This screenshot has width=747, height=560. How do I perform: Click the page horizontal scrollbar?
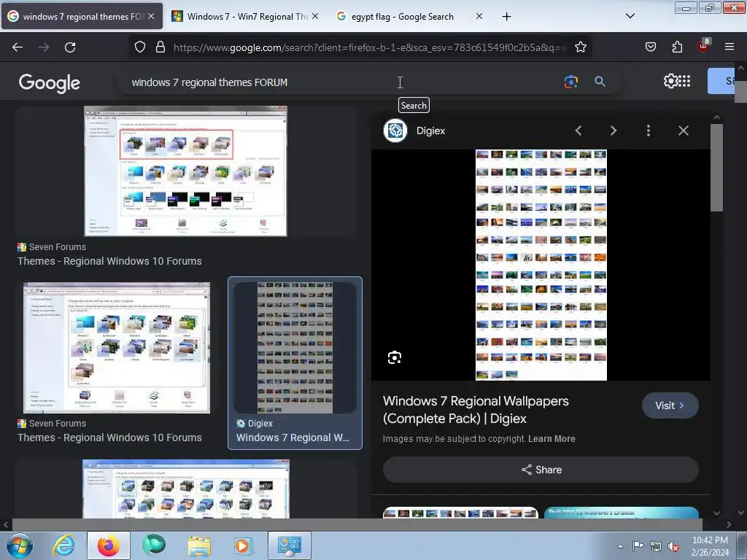(x=357, y=525)
